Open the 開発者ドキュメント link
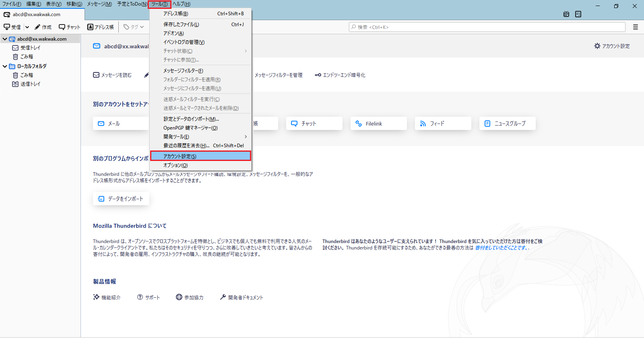The height and width of the screenshot is (338, 644). click(x=242, y=297)
